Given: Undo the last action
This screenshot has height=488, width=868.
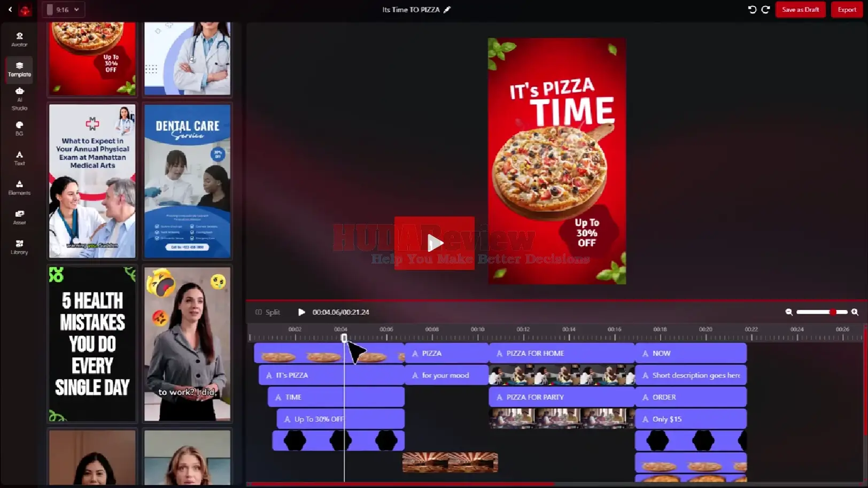Looking at the screenshot, I should point(752,10).
